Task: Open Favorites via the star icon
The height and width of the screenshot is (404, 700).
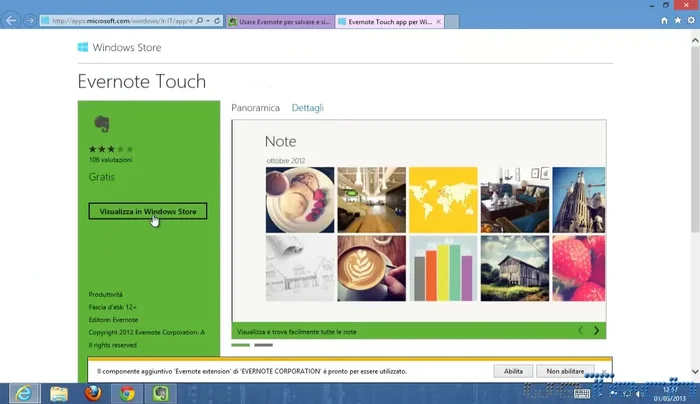Action: click(678, 21)
